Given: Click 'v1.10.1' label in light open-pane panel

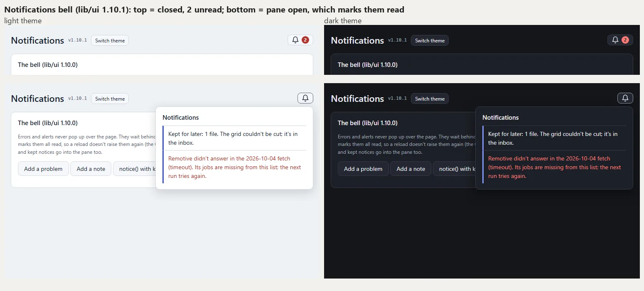Looking at the screenshot, I should (78, 99).
